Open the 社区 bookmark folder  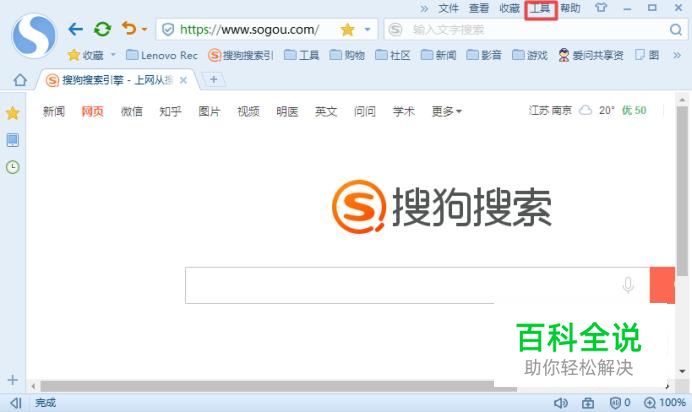coord(393,55)
